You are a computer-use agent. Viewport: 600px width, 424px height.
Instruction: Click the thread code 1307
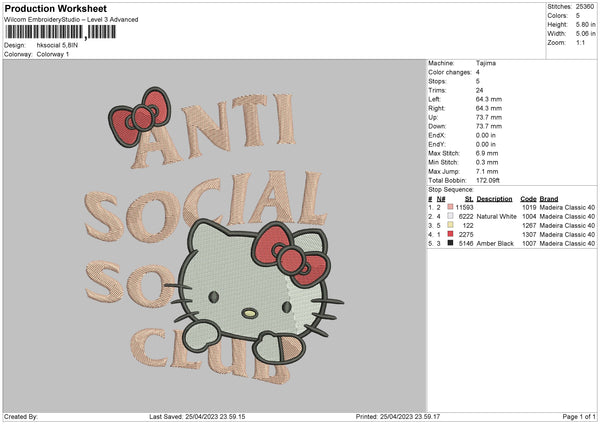(x=528, y=234)
